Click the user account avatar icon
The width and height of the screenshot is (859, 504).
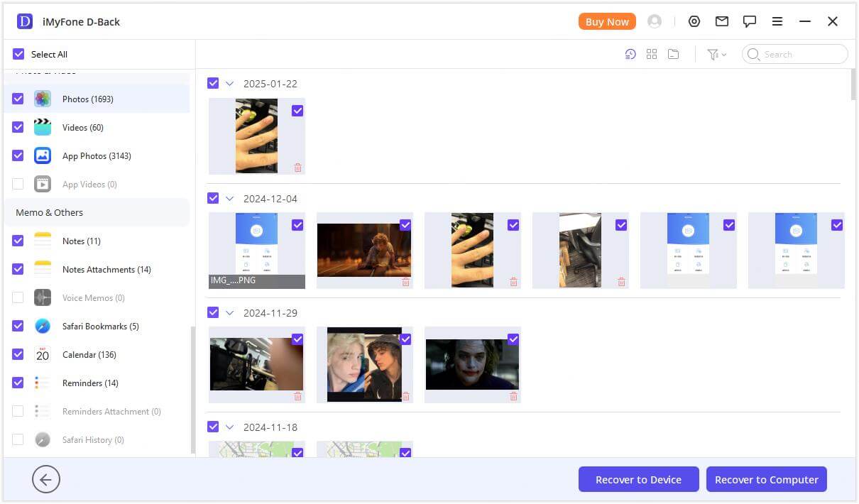click(x=655, y=22)
